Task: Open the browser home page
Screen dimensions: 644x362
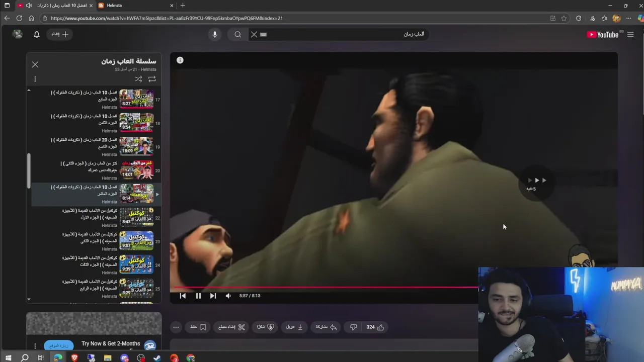Action: click(31, 18)
